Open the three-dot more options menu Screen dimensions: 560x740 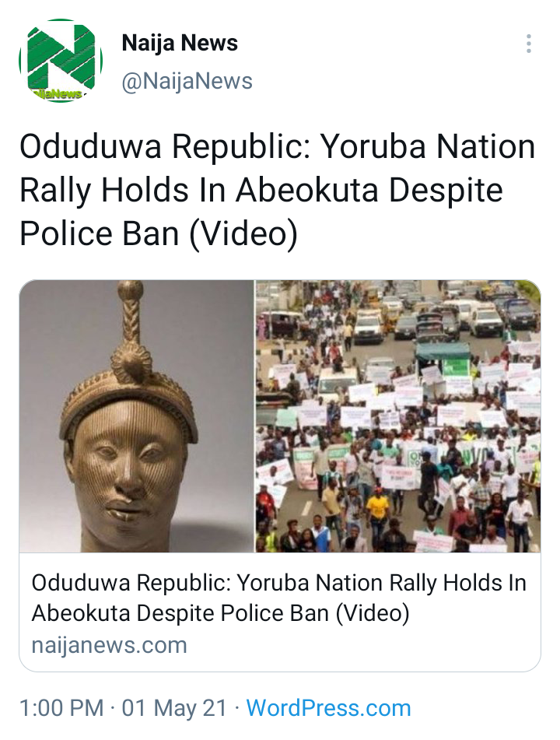pos(529,44)
